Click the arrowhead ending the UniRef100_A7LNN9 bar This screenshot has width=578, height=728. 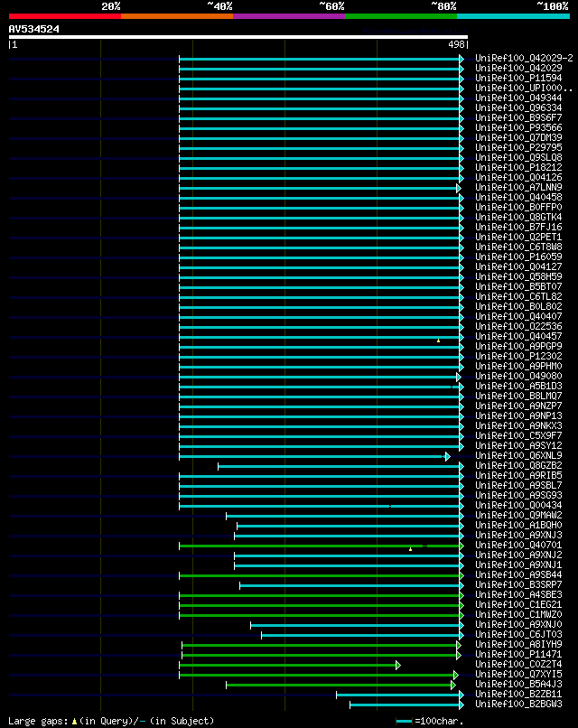coord(459,189)
